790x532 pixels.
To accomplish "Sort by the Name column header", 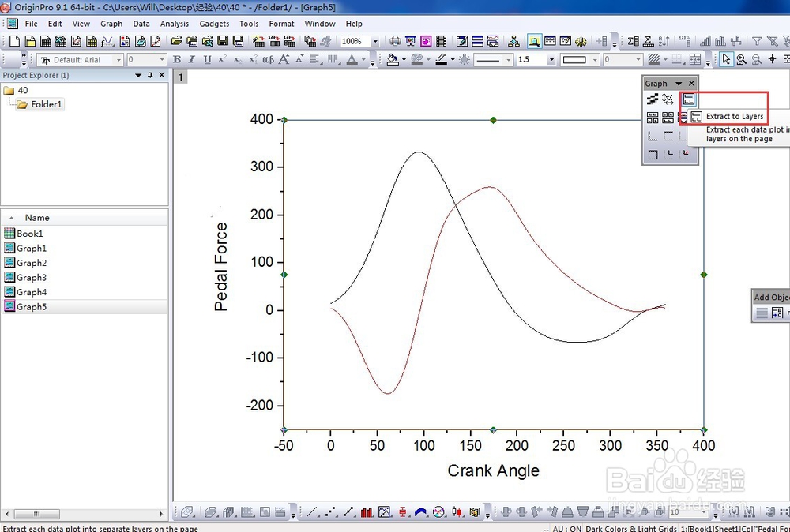I will click(37, 218).
